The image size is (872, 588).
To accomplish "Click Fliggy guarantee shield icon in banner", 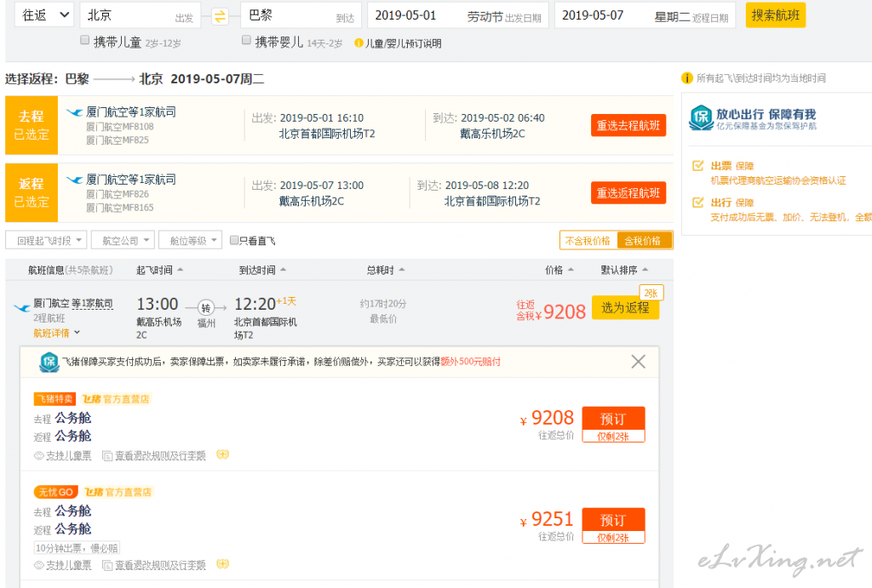I will coord(49,363).
